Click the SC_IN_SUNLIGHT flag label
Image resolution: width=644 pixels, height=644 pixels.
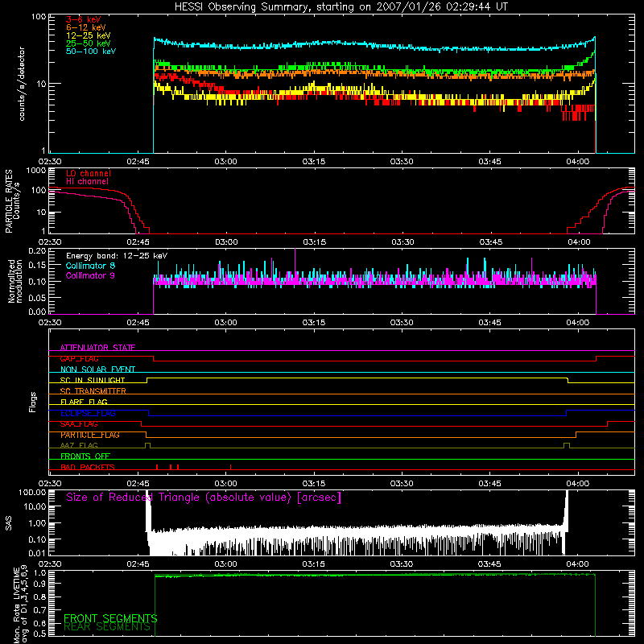click(93, 380)
